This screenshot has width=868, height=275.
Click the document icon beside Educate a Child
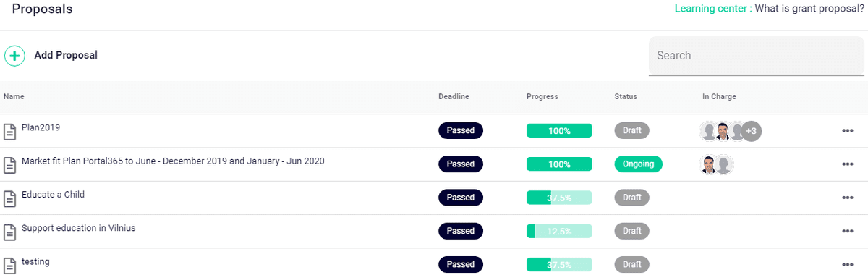pyautogui.click(x=10, y=198)
